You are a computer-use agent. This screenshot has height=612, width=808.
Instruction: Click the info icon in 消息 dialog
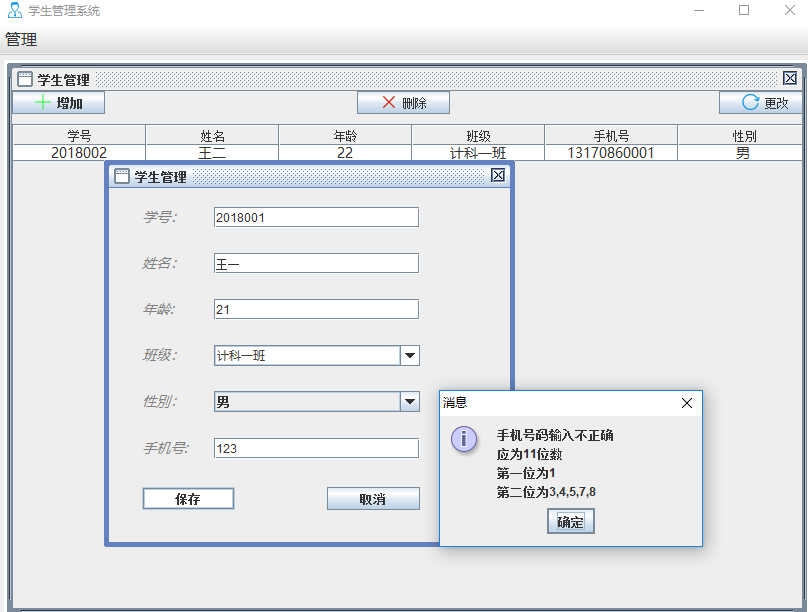point(464,439)
